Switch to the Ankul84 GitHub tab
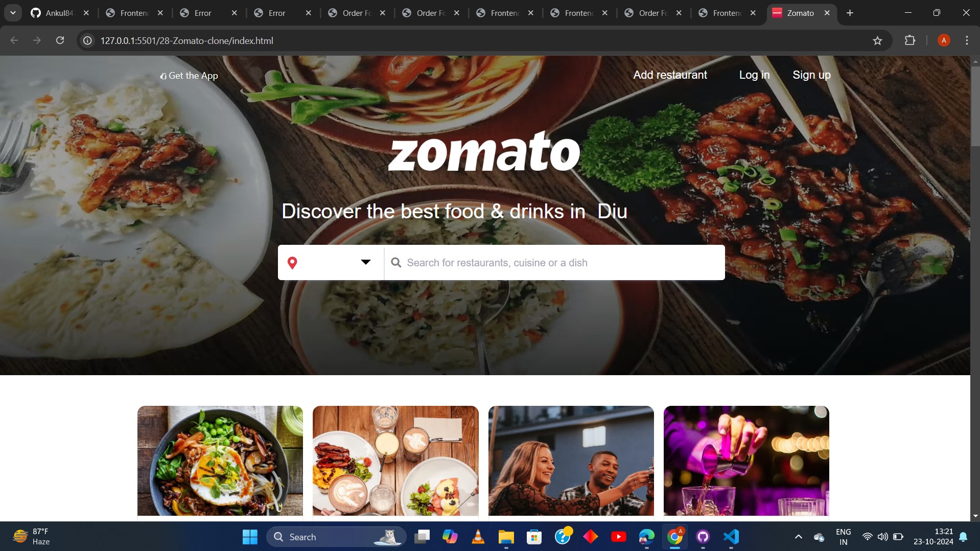 pos(53,13)
